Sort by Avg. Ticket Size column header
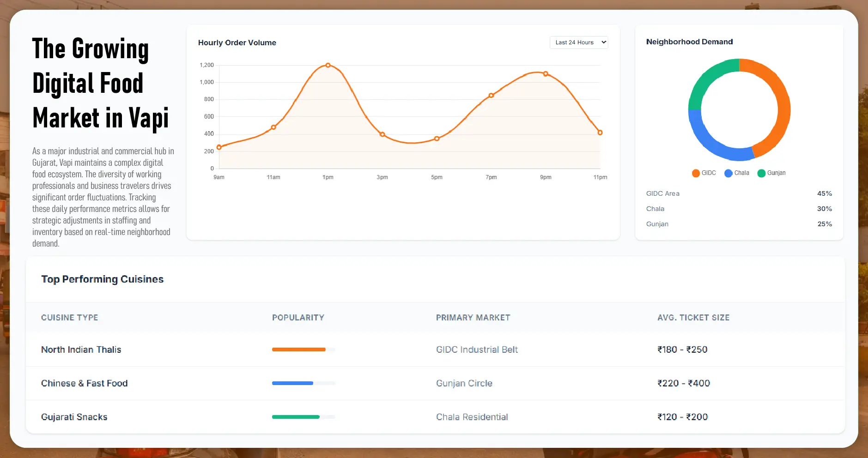The width and height of the screenshot is (868, 458). click(693, 318)
